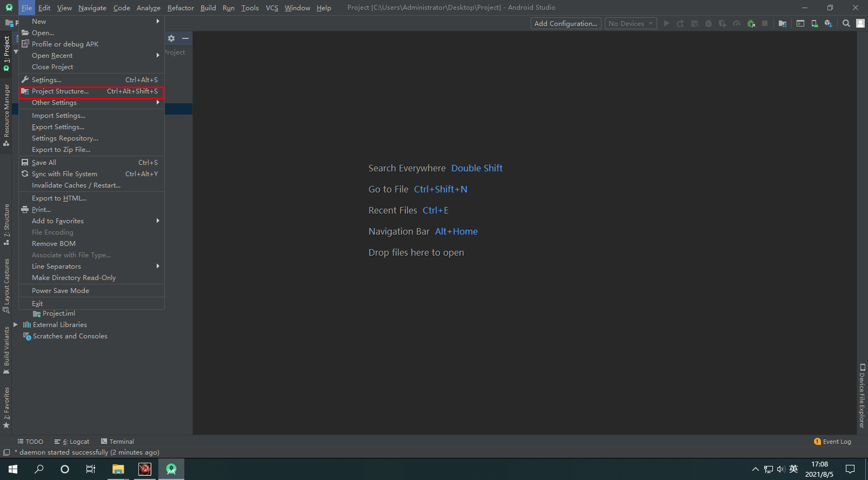Open the AVD Manager icon
Screen dimensions: 868x480
click(x=814, y=23)
